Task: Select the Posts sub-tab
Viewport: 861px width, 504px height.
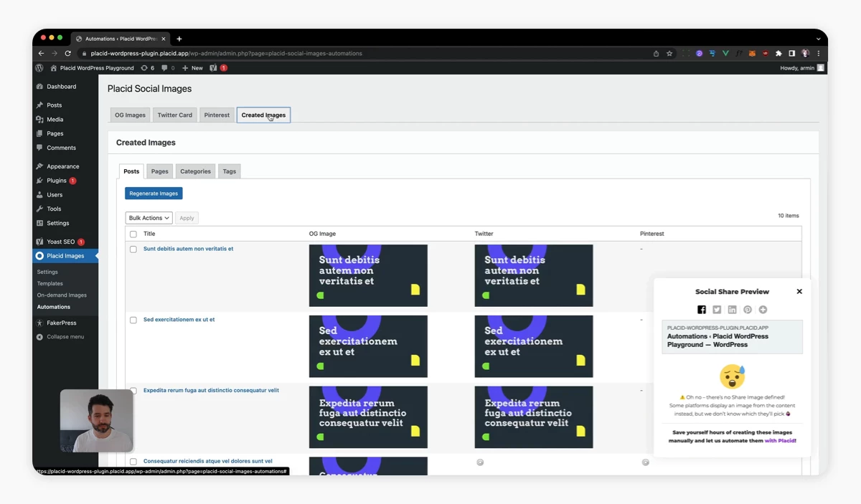Action: (x=131, y=171)
